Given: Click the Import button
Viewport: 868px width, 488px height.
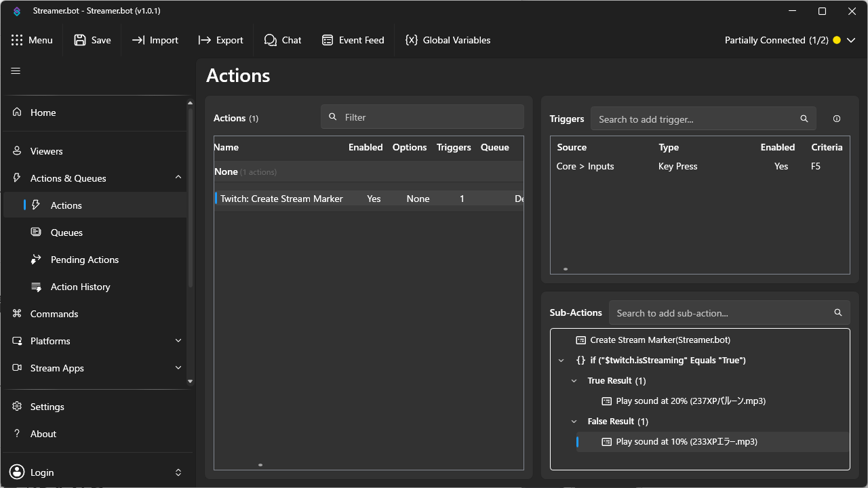Looking at the screenshot, I should tap(155, 40).
